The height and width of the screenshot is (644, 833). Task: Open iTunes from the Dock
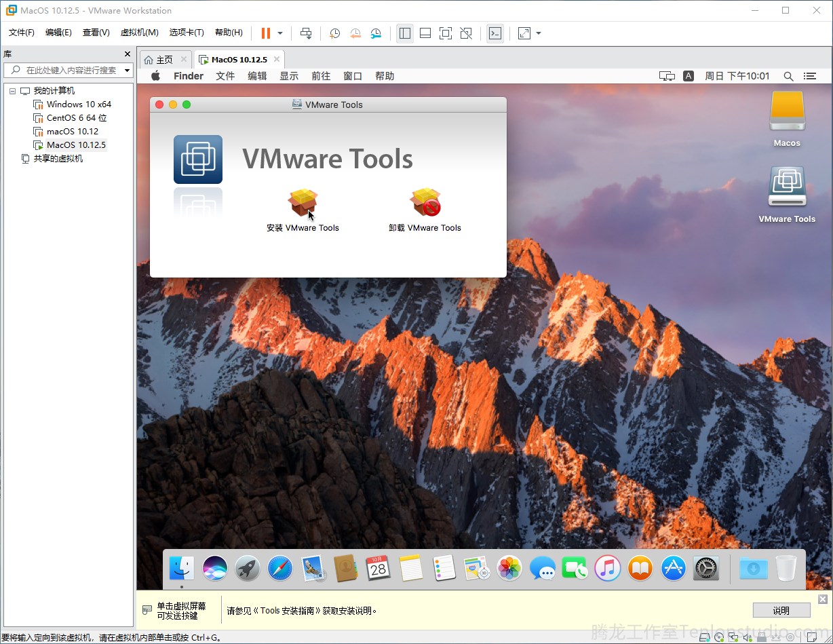608,568
